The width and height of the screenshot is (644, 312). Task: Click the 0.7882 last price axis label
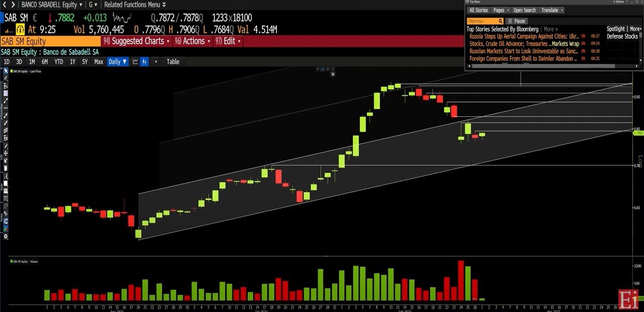[638, 133]
